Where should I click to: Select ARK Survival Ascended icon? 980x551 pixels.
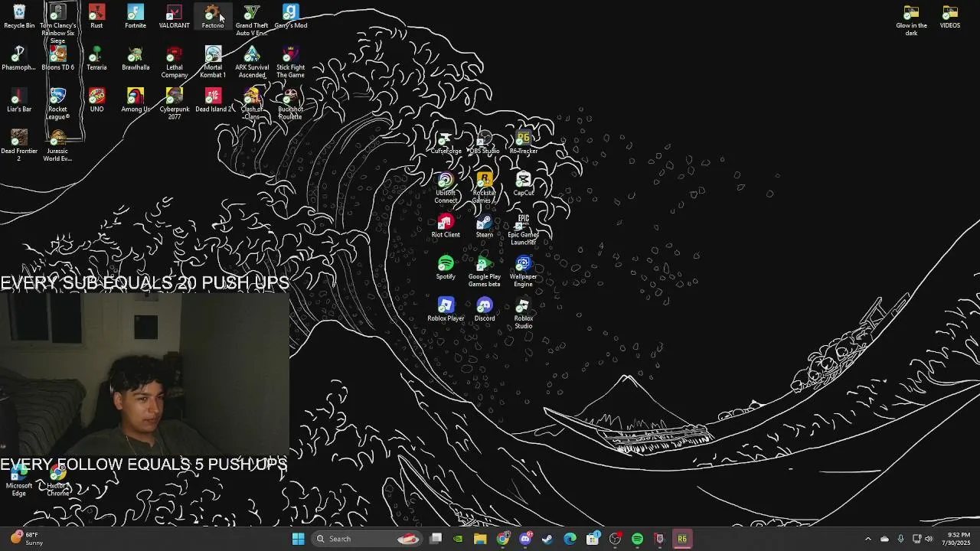point(252,62)
